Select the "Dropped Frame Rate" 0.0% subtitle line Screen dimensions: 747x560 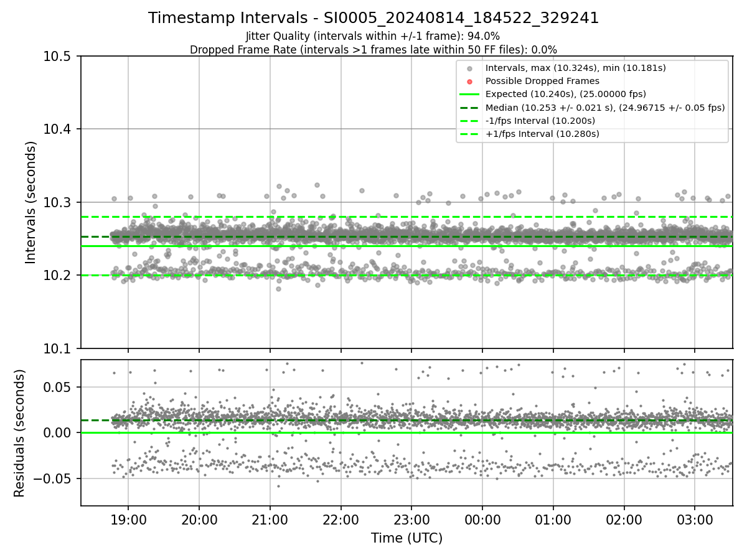(x=374, y=50)
